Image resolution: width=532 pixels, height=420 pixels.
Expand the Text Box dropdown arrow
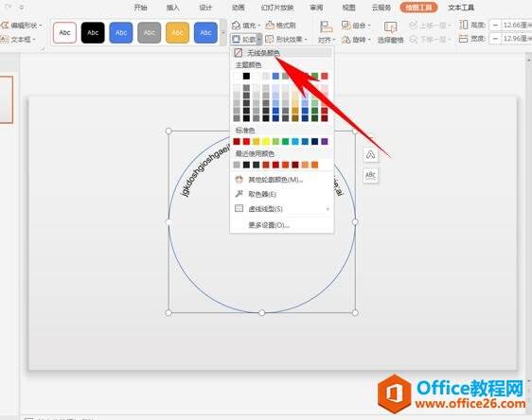pos(34,40)
